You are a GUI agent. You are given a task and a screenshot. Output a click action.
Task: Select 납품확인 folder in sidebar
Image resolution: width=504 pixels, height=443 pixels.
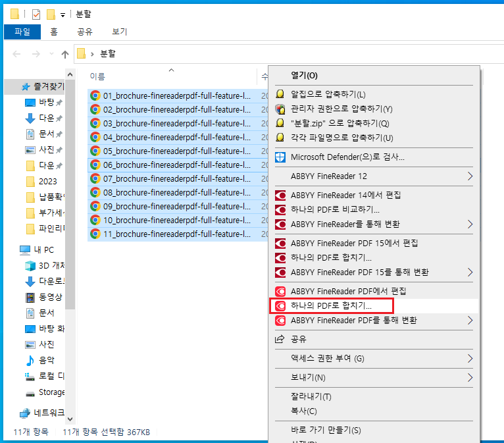click(45, 197)
